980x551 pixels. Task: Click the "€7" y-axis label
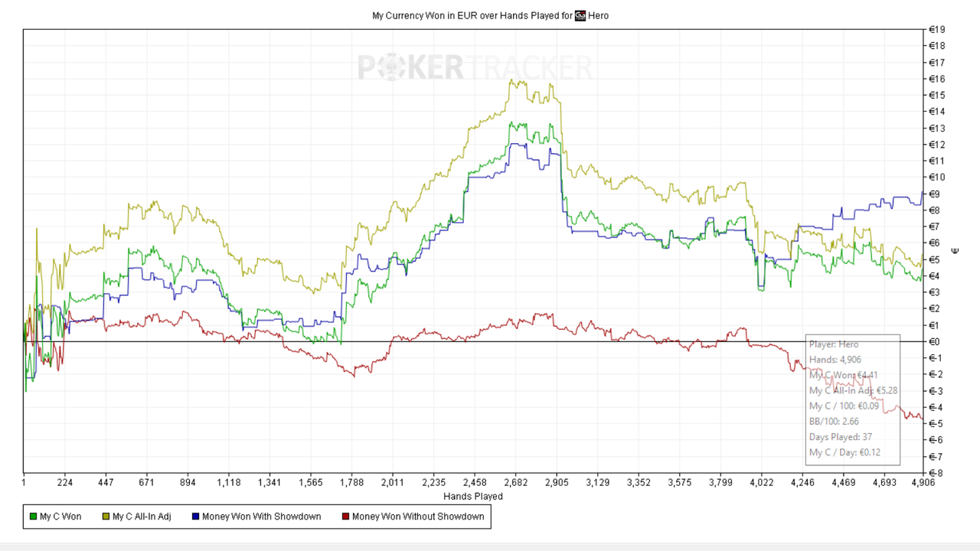click(934, 227)
